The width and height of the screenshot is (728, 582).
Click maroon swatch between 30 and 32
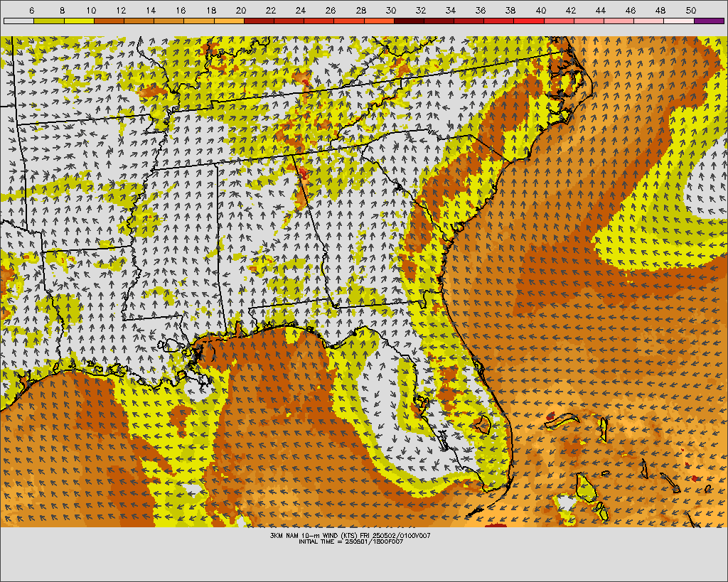(409, 21)
